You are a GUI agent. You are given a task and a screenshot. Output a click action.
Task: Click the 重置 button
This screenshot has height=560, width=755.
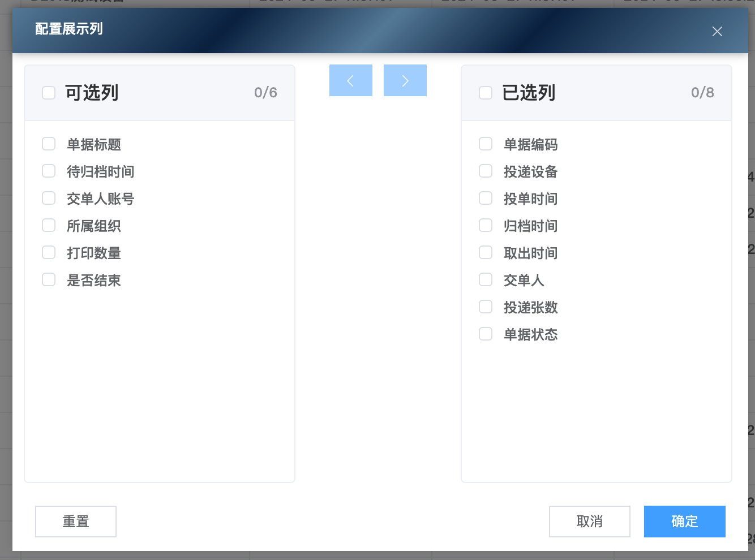tap(76, 522)
